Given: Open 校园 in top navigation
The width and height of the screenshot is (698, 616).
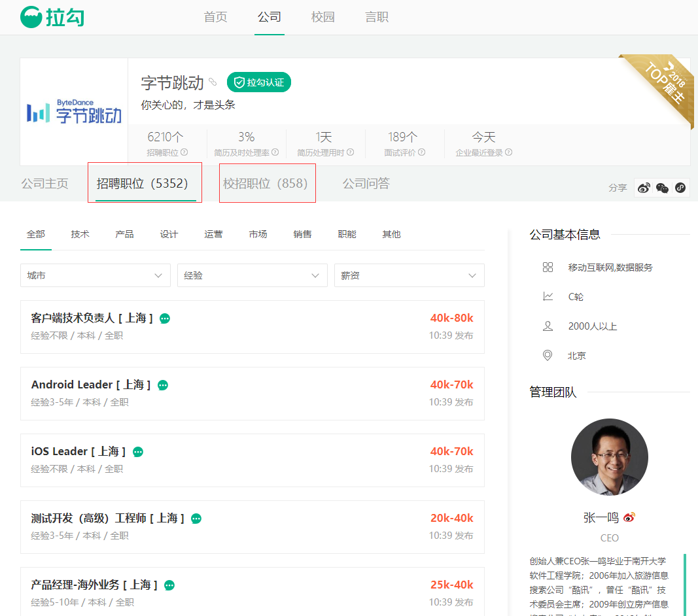Looking at the screenshot, I should pos(323,17).
